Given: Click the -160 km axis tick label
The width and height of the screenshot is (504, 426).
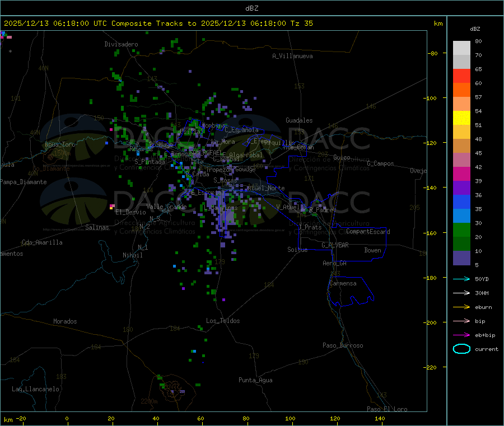Looking at the screenshot, I should coord(431,233).
